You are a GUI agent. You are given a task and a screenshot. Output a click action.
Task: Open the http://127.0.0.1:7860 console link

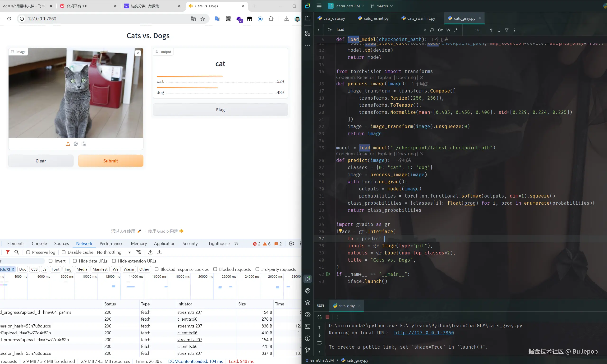(424, 333)
